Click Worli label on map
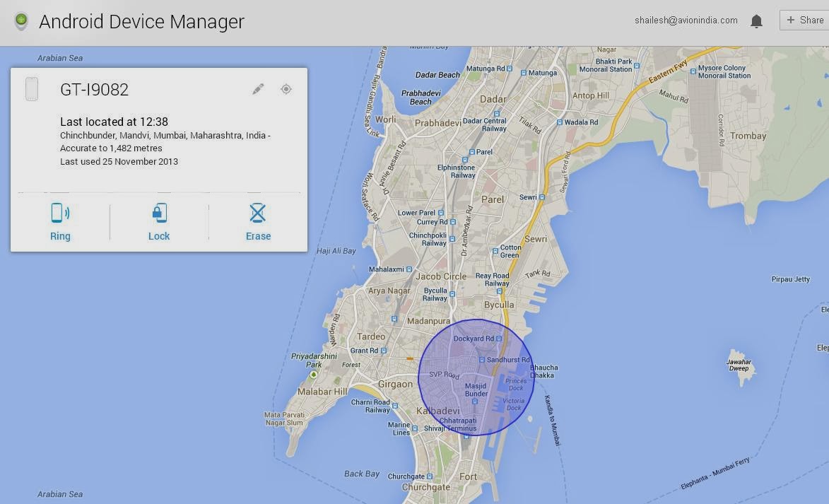829x504 pixels. 385,119
